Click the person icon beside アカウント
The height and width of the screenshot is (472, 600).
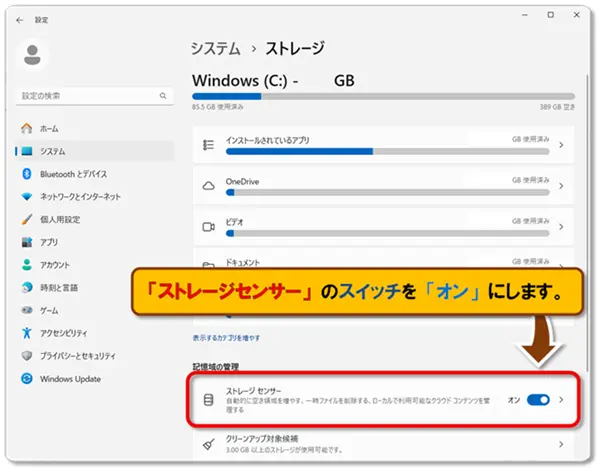click(27, 265)
